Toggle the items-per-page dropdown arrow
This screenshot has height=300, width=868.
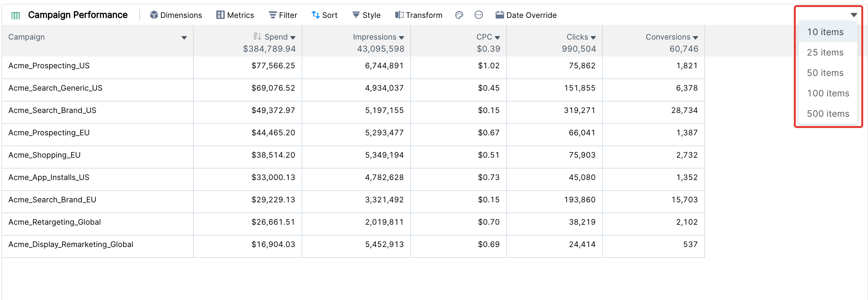[854, 15]
